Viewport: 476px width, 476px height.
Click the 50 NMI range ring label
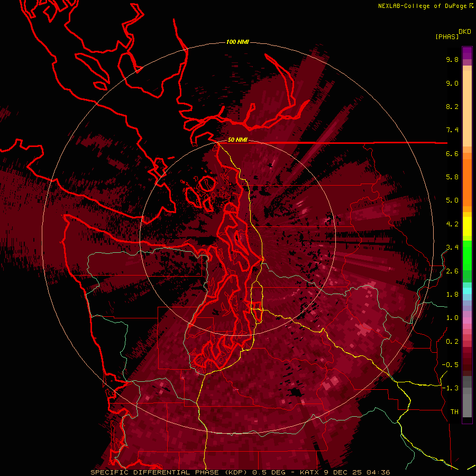coord(237,140)
